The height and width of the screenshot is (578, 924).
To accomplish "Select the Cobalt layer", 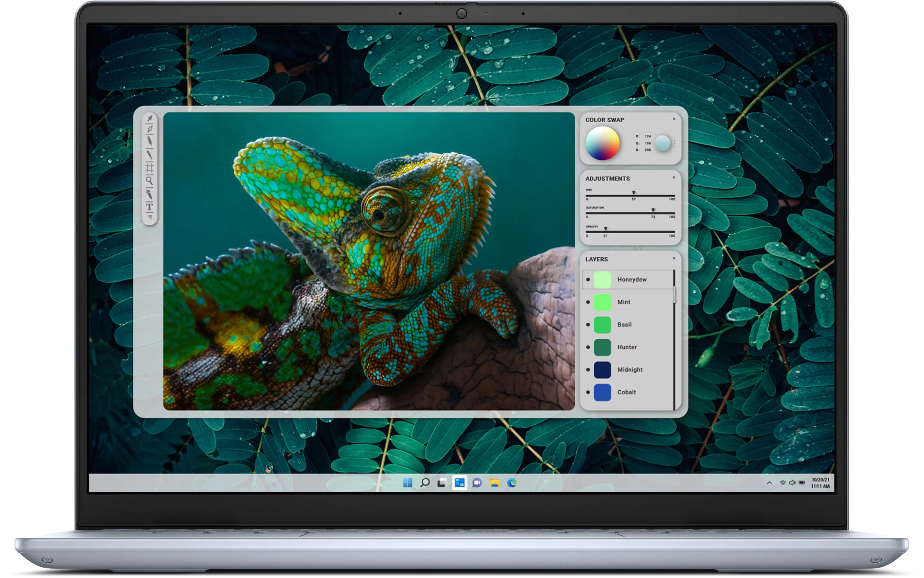I will pyautogui.click(x=627, y=392).
